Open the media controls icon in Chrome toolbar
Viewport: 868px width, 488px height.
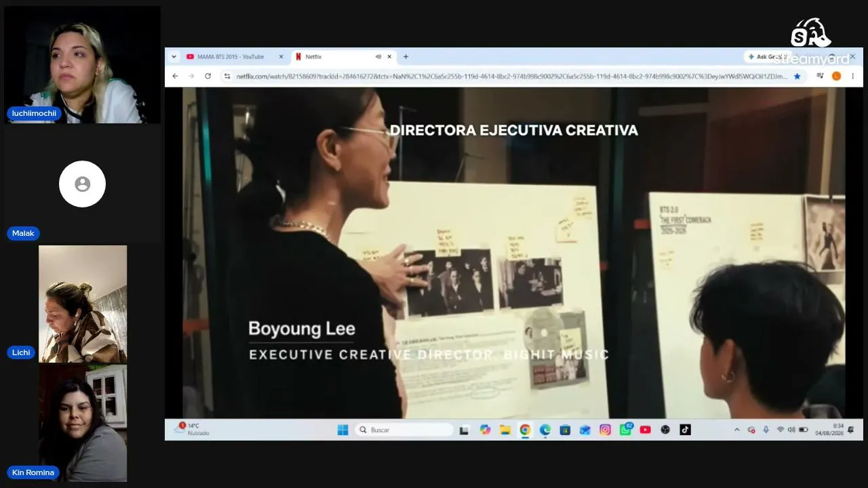click(820, 77)
